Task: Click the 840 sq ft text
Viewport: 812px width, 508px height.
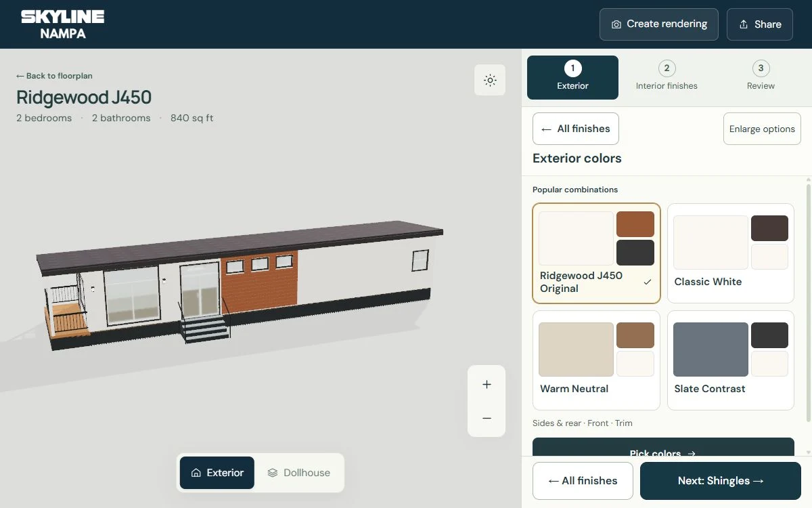Action: pos(191,118)
